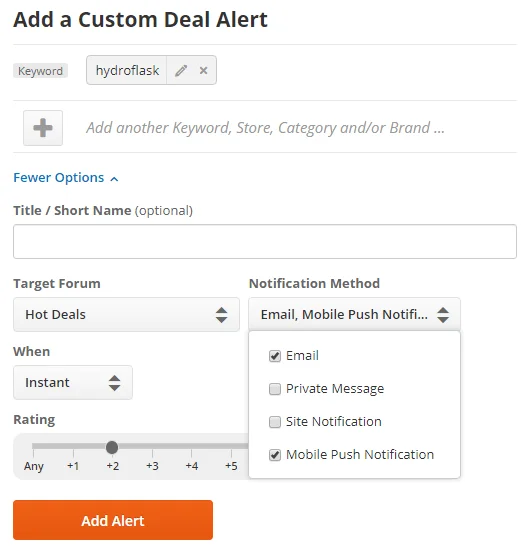Edit the hydroflask keyword with pencil icon

[x=181, y=71]
